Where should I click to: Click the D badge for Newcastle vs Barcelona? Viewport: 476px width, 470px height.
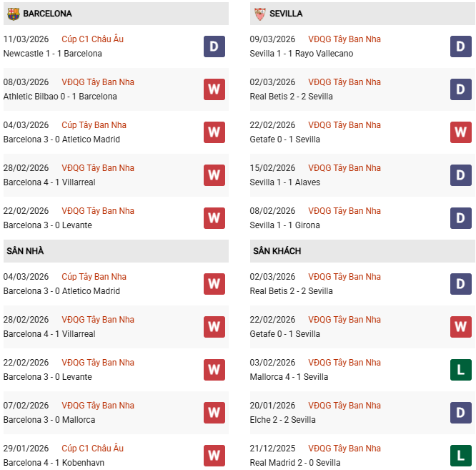click(214, 46)
